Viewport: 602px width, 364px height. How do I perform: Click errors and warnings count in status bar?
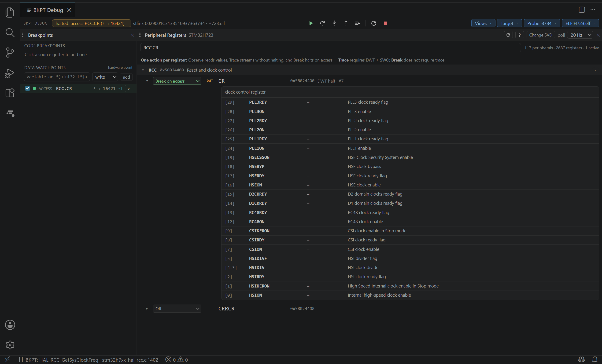[x=177, y=360]
